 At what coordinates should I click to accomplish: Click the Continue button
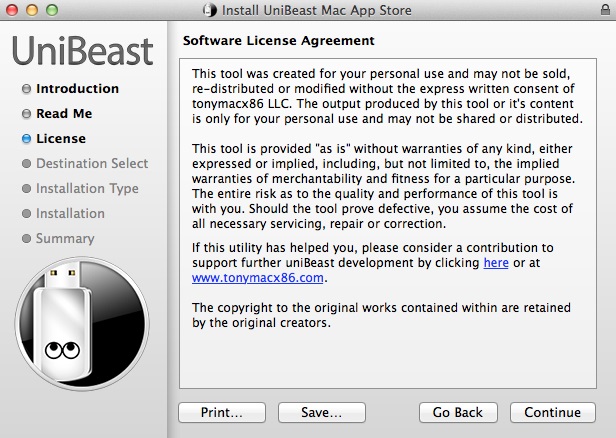click(x=553, y=412)
